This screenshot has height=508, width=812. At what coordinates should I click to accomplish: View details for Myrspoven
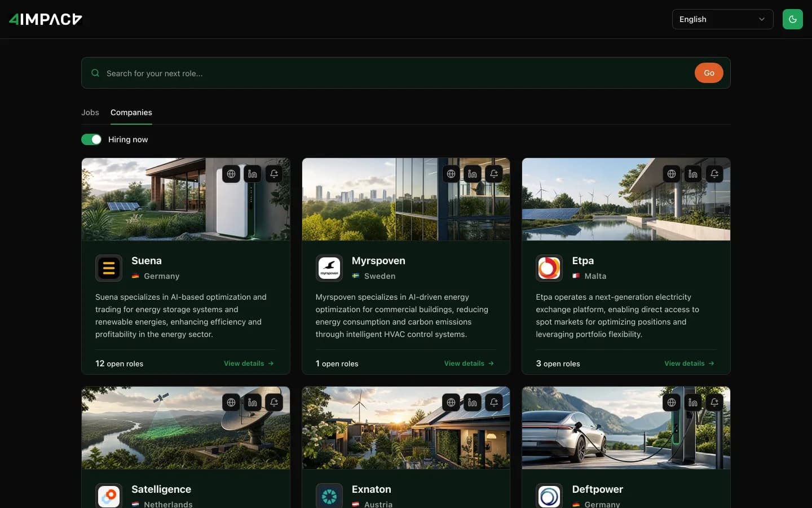(469, 364)
